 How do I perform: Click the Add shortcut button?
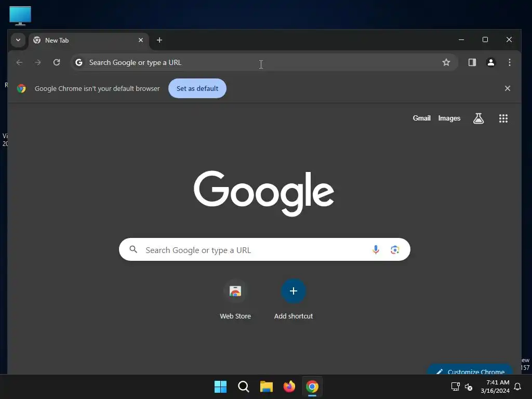[x=294, y=300]
